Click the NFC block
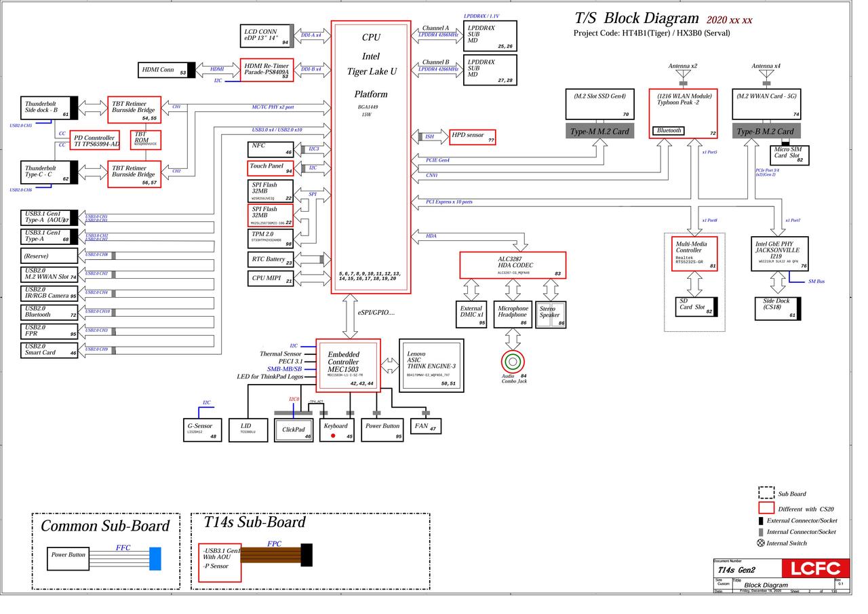 tap(271, 149)
